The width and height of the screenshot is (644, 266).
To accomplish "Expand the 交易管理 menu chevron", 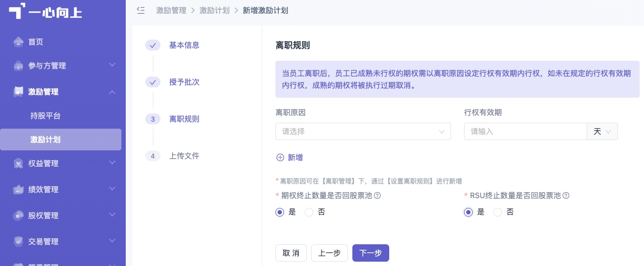I will (112, 240).
